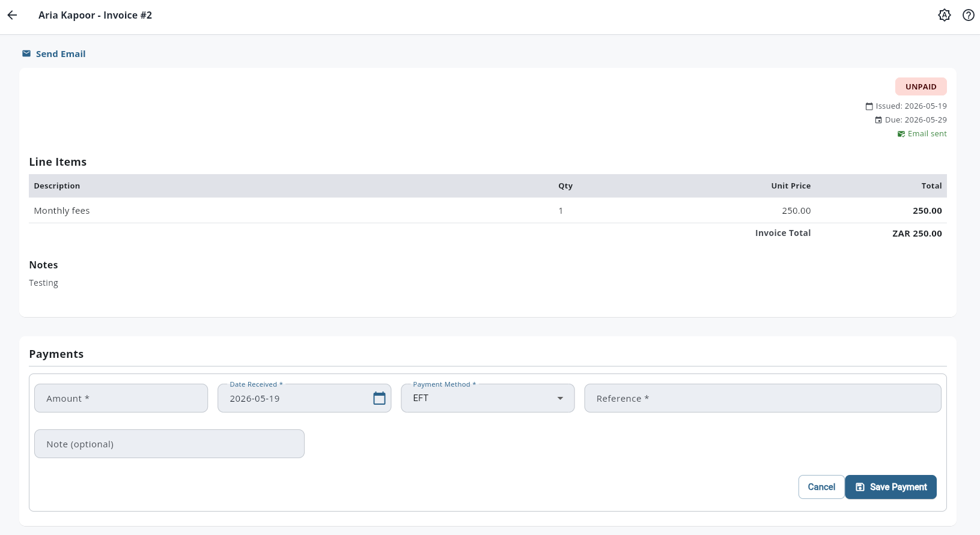
Task: Click the Email sent status text
Action: (927, 134)
